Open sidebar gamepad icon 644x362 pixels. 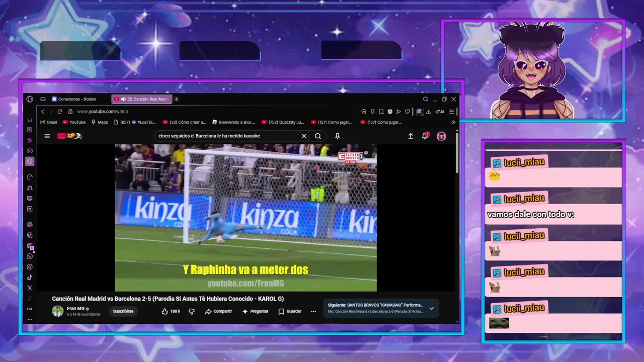tap(30, 151)
